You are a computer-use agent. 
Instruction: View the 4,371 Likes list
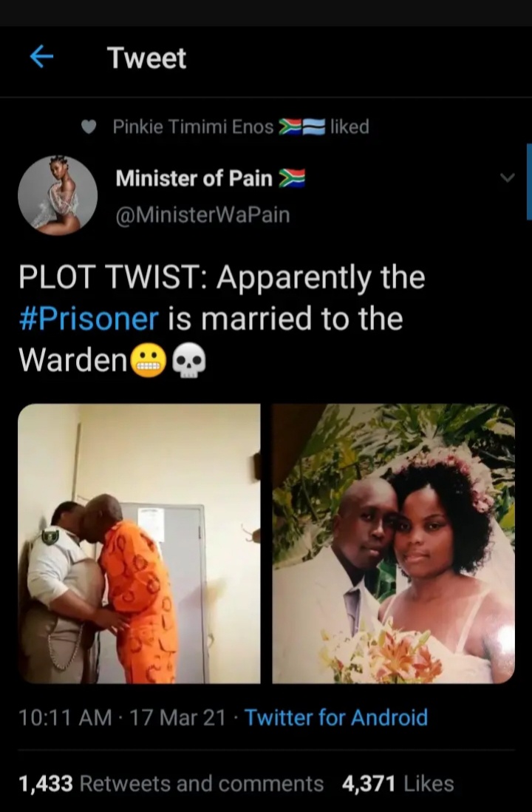click(x=398, y=783)
